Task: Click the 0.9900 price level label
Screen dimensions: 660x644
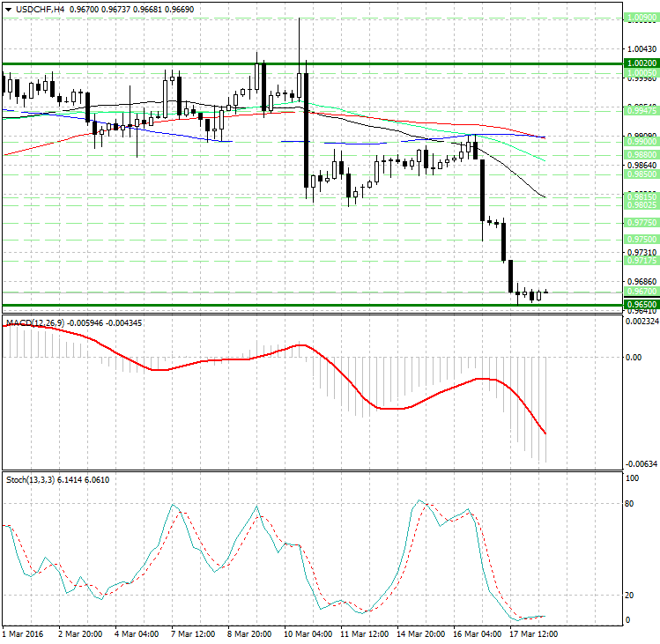Action: tap(639, 141)
